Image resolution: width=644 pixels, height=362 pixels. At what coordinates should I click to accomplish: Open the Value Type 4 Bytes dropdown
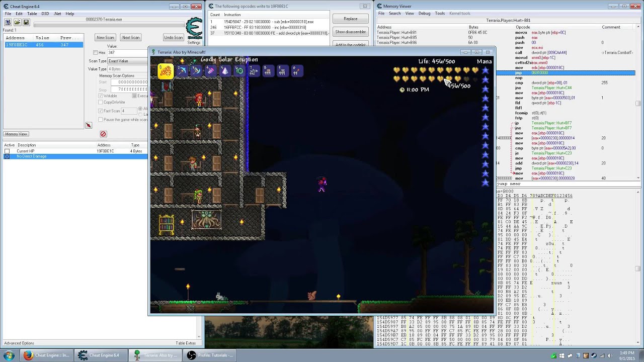coord(128,69)
